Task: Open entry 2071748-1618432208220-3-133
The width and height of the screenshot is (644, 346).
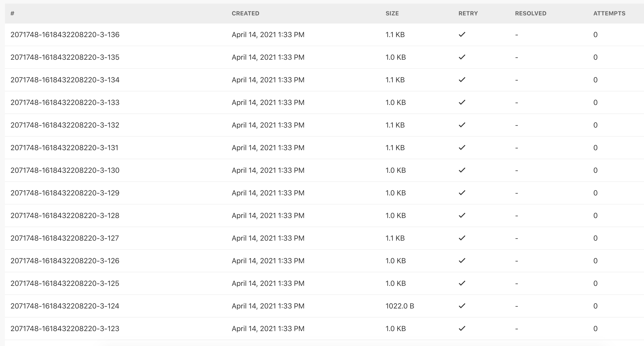Action: pos(65,102)
